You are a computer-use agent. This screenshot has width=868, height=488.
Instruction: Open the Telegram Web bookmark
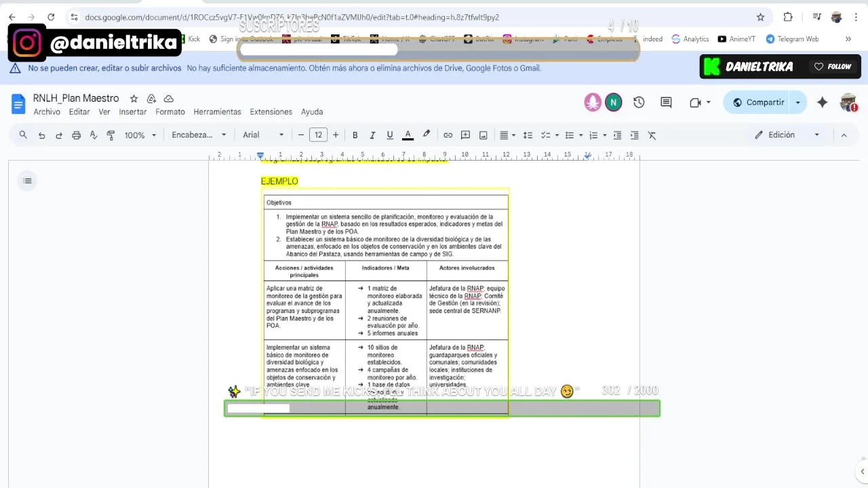[792, 39]
